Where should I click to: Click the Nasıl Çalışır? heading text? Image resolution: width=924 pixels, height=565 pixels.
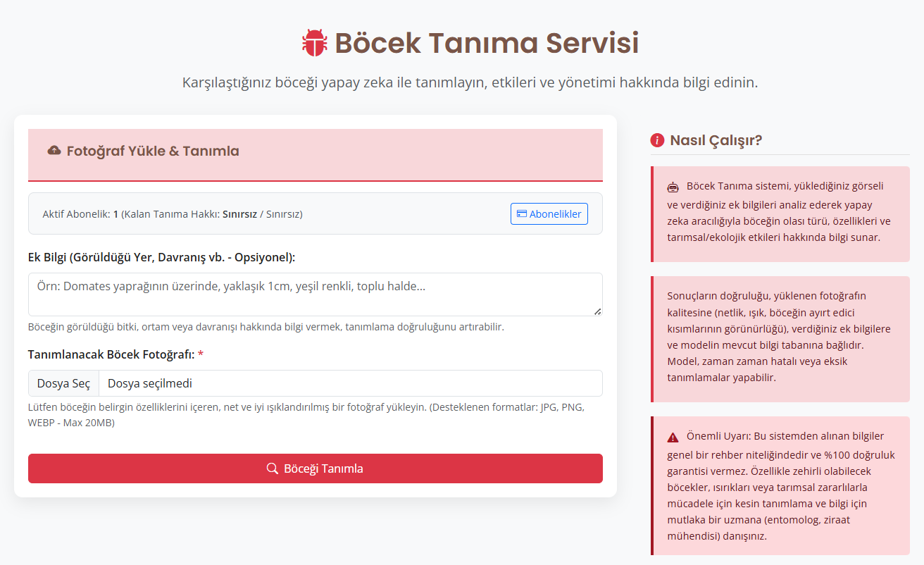[x=716, y=140]
